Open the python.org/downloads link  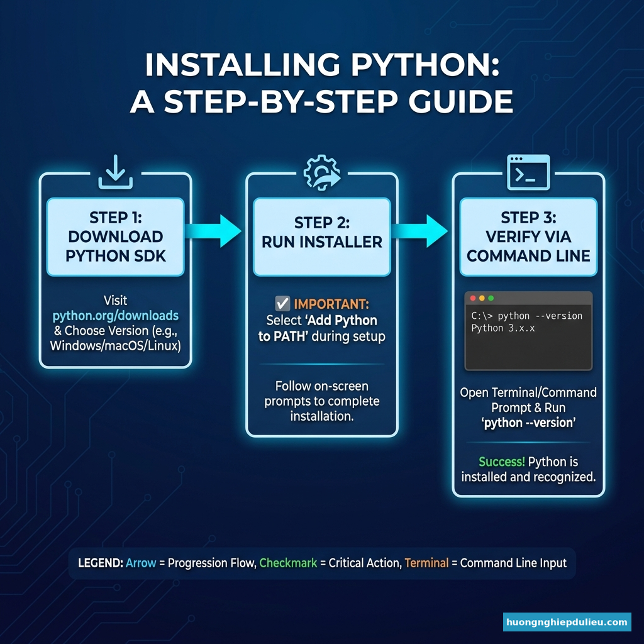pos(115,315)
